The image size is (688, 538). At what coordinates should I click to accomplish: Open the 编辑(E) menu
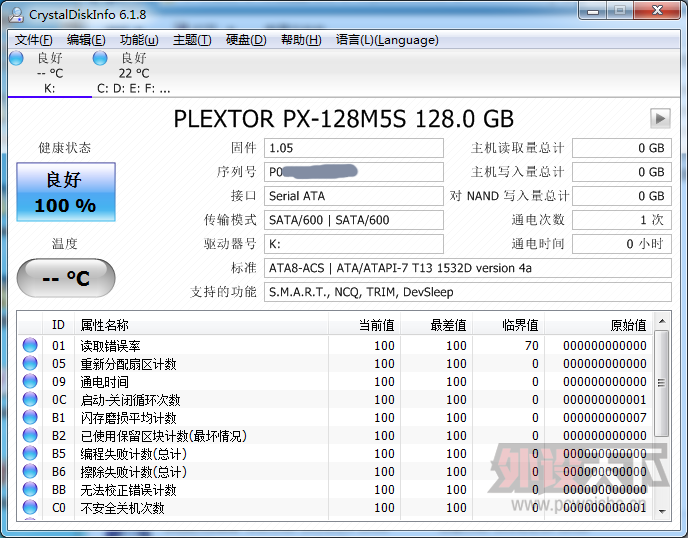86,40
